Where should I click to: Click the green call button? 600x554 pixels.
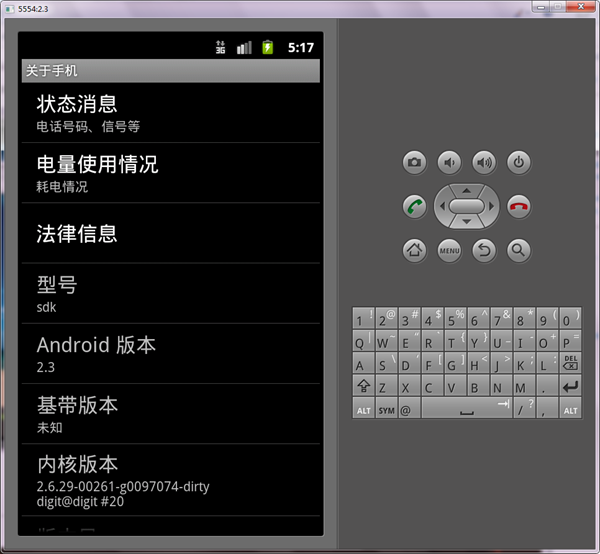tap(414, 207)
